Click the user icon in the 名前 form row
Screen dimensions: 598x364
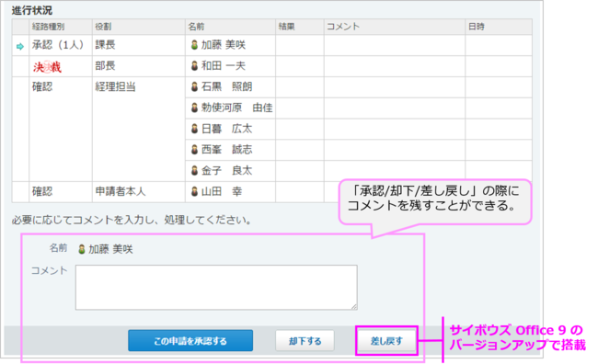coord(82,249)
